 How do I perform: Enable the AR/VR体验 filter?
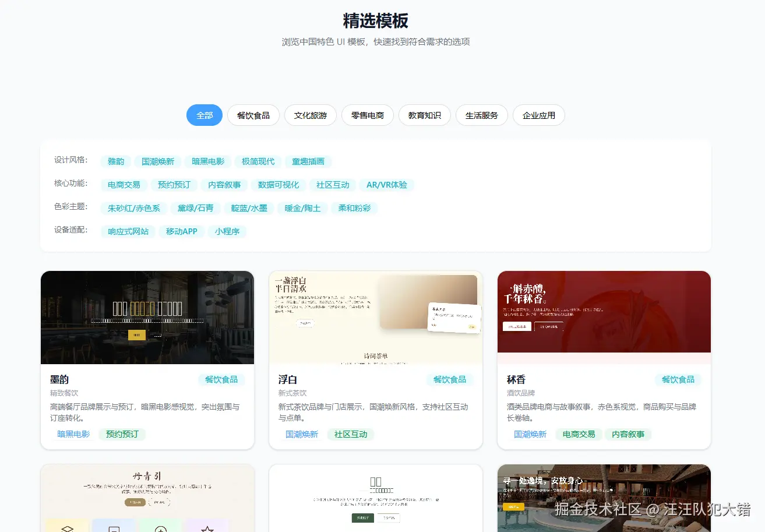[387, 185]
